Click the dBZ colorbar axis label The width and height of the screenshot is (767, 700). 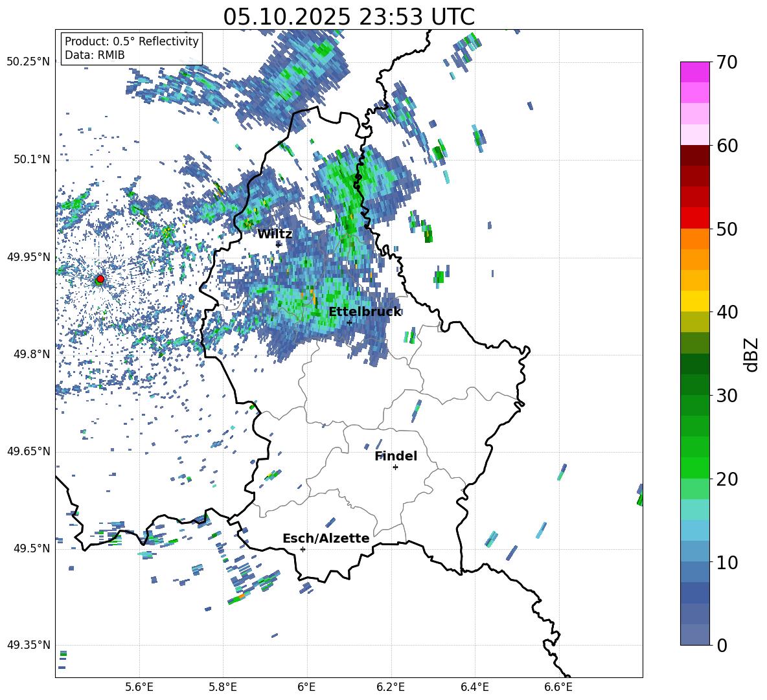(752, 354)
